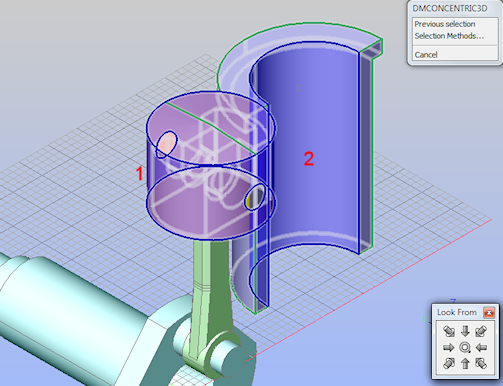Click the downward arrow in Look From panel
The image size is (503, 386).
pyautogui.click(x=465, y=331)
